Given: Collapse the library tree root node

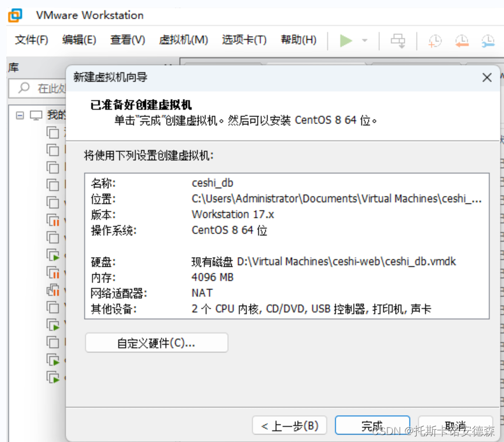Looking at the screenshot, I should coord(20,115).
